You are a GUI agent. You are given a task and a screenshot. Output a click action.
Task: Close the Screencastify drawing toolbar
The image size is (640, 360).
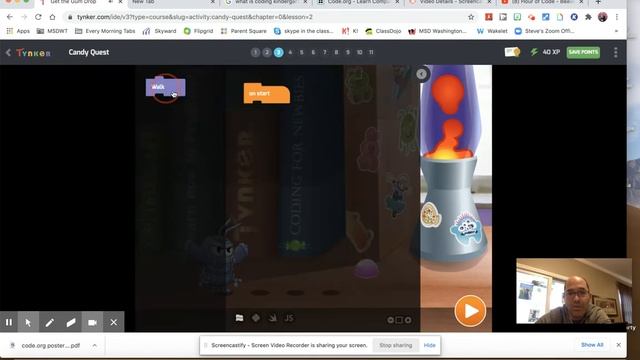point(114,322)
